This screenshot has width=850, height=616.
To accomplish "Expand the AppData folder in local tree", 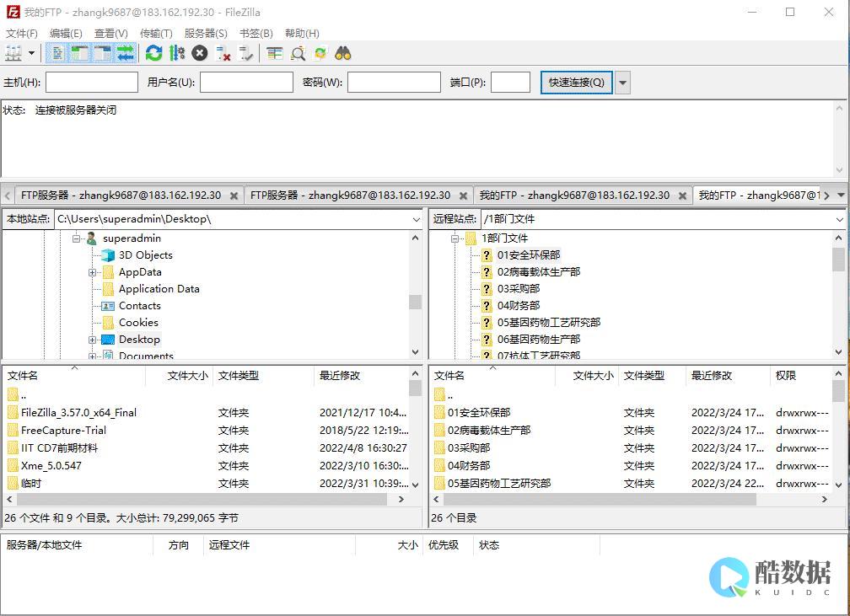I will click(93, 272).
